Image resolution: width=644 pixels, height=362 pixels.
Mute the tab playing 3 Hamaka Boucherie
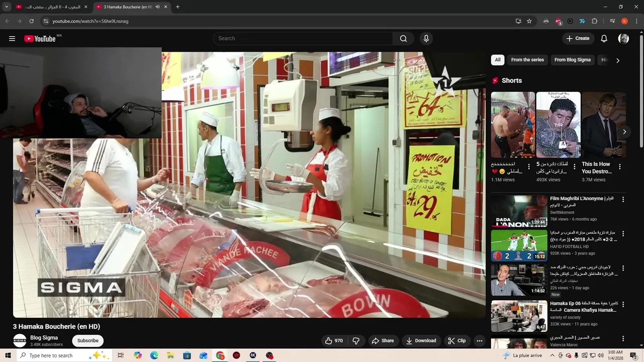(x=157, y=7)
